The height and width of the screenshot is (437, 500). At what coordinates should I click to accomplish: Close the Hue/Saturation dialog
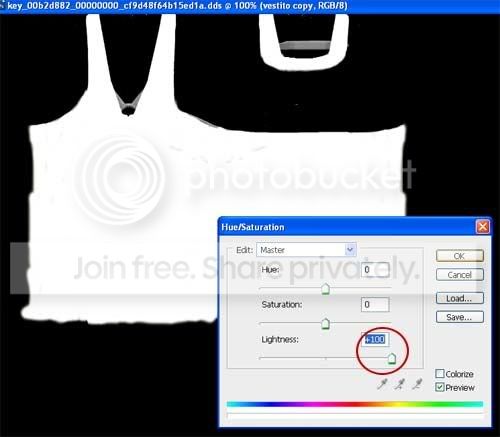pyautogui.click(x=482, y=227)
